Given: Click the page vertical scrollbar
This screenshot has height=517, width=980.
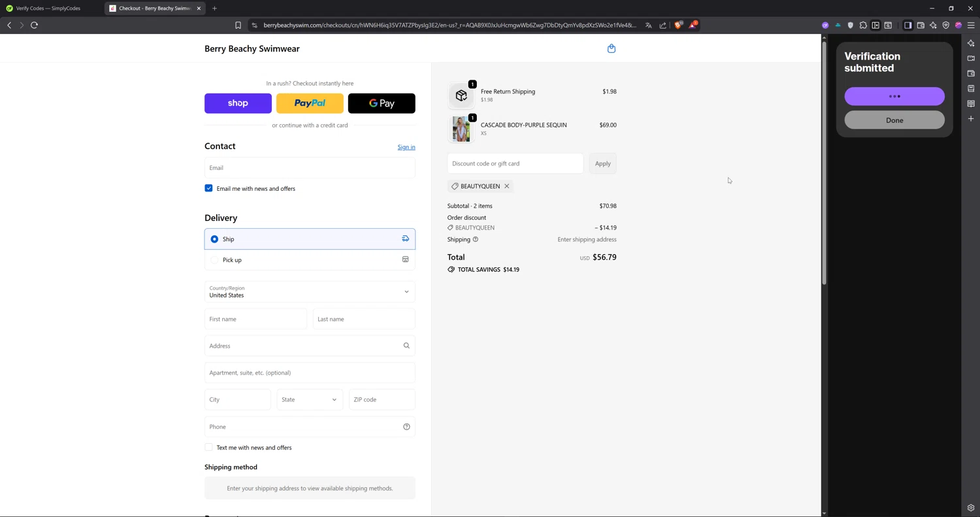Looking at the screenshot, I should point(824,163).
